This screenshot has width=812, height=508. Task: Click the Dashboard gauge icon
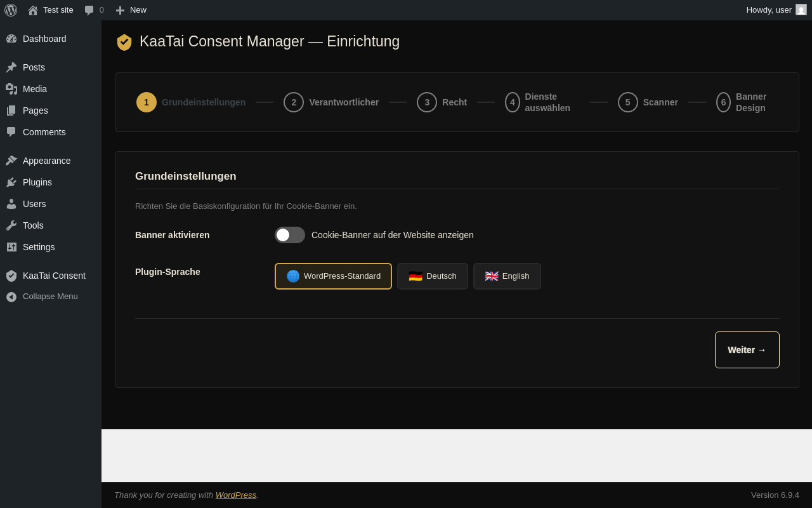pyautogui.click(x=11, y=39)
